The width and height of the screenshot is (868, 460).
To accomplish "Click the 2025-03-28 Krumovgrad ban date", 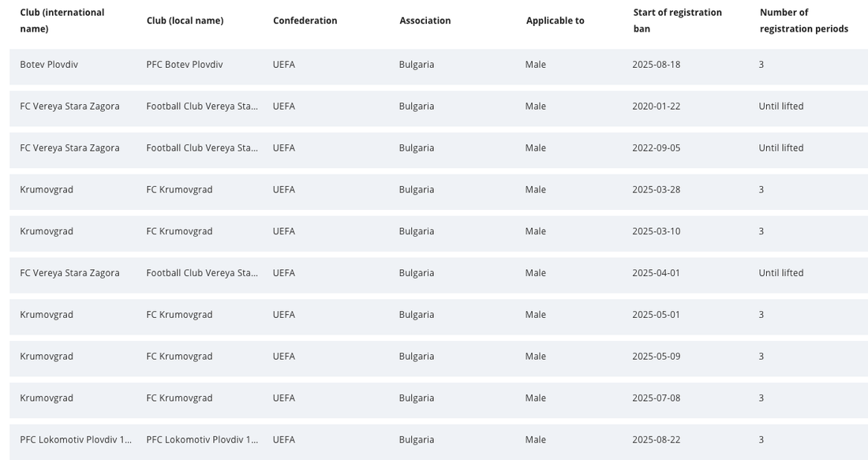I will coord(656,190).
